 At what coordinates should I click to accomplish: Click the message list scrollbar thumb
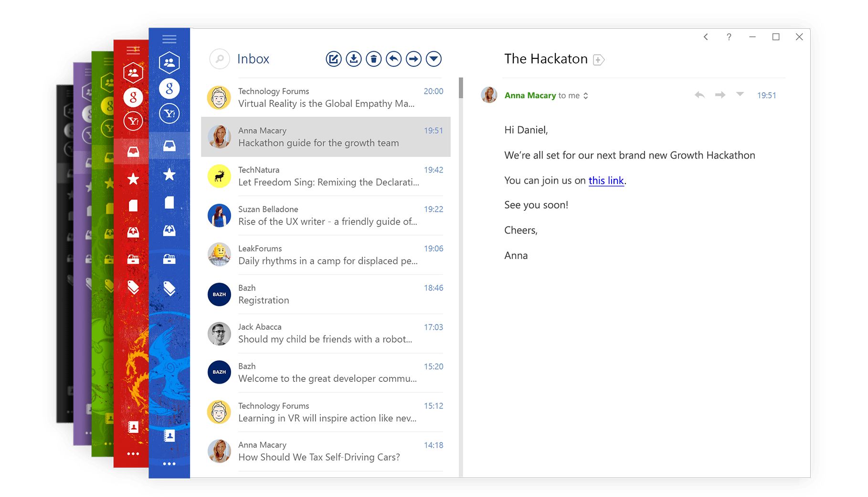461,88
